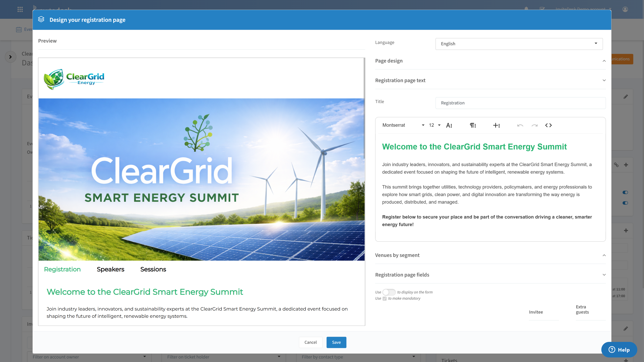Tick the make mandatory checkbox
The height and width of the screenshot is (362, 644).
click(x=385, y=298)
